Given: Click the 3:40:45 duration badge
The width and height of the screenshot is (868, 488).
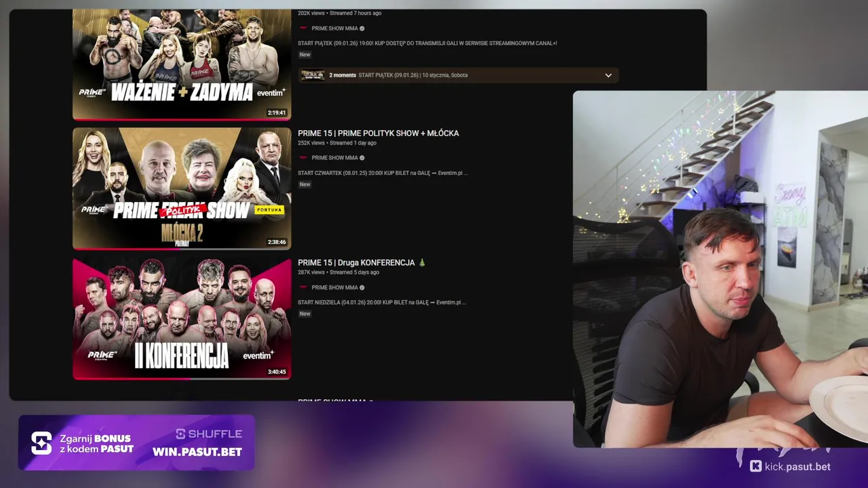Looking at the screenshot, I should 277,372.
